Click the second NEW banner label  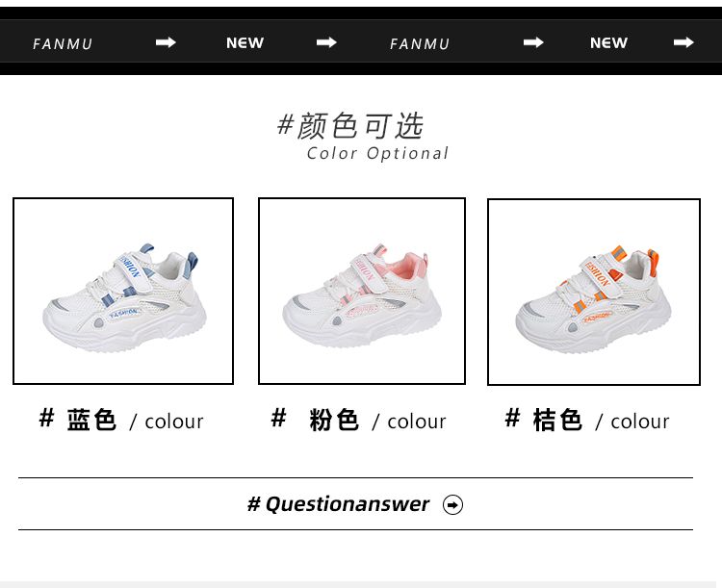point(608,42)
